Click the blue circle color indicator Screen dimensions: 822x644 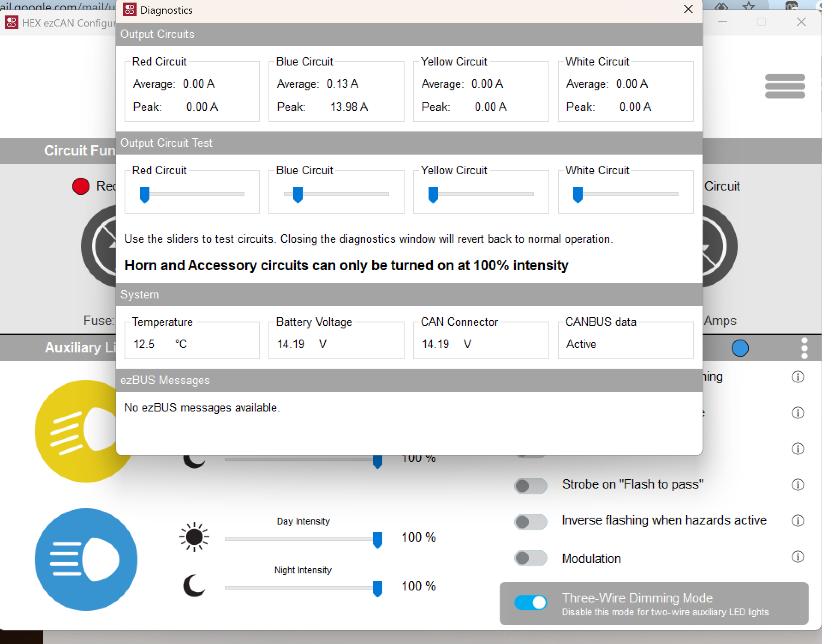point(740,348)
